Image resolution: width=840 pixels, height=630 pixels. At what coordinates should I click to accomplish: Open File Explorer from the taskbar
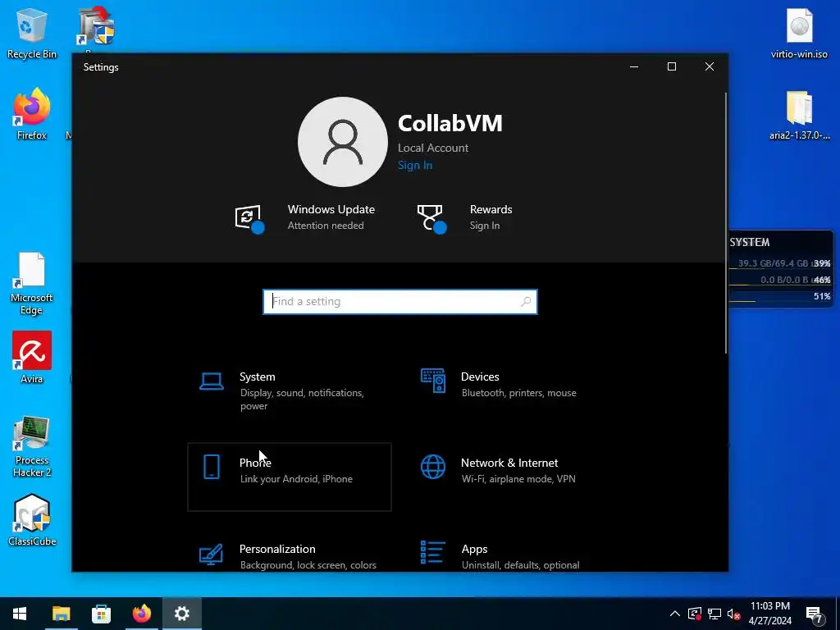click(x=61, y=614)
